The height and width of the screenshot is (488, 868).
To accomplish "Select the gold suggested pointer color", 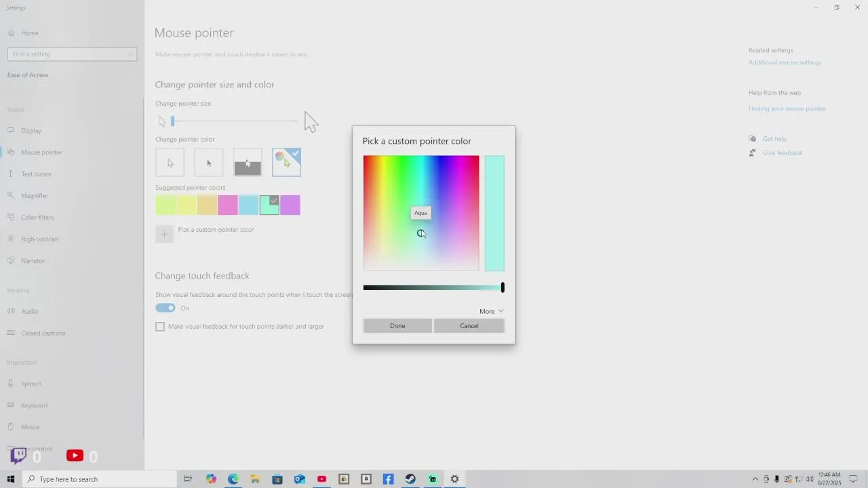I will tap(207, 205).
